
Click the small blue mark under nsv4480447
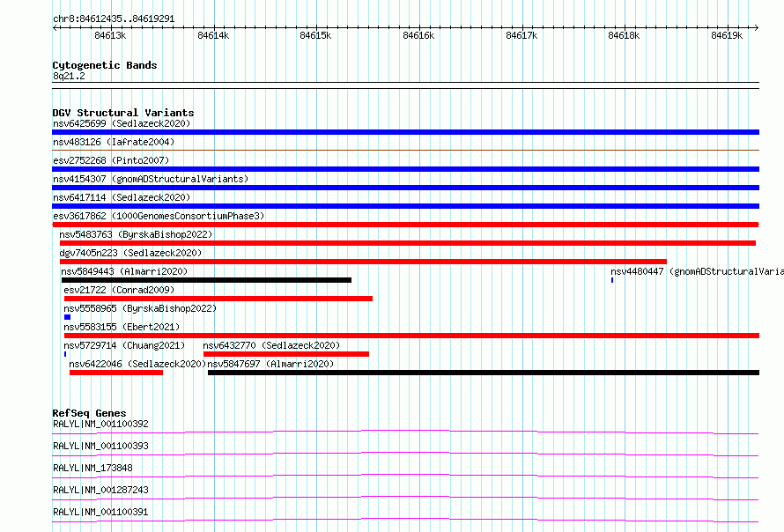612,280
